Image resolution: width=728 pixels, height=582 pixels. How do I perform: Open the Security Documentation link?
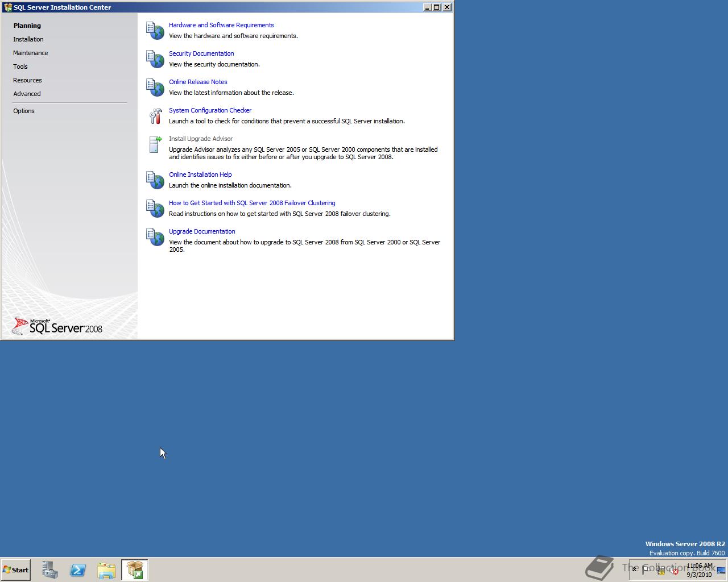tap(201, 53)
